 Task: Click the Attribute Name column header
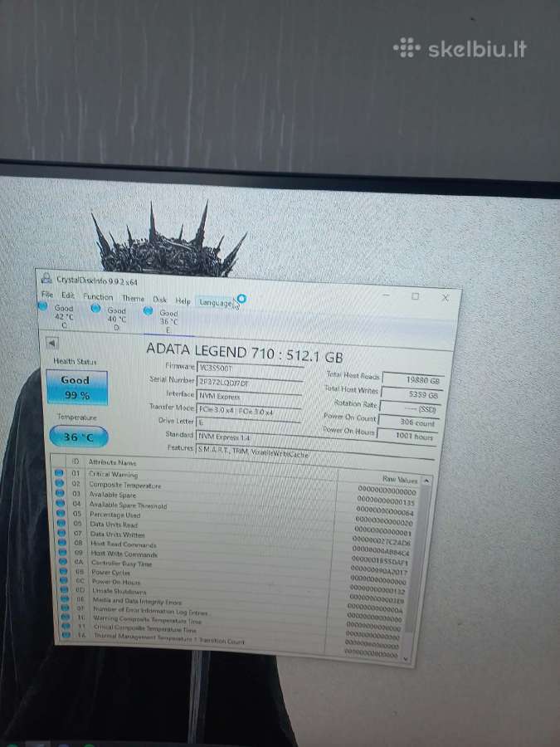pyautogui.click(x=112, y=462)
